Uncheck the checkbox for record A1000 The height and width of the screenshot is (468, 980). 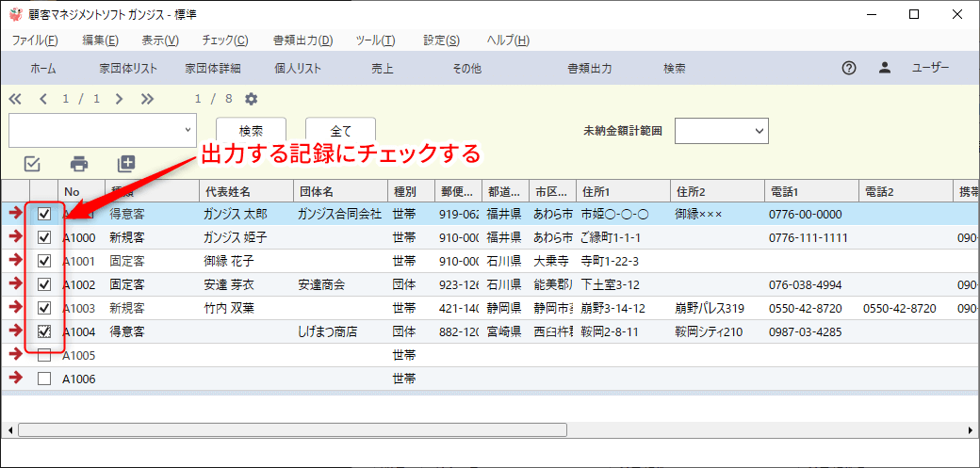pyautogui.click(x=44, y=237)
